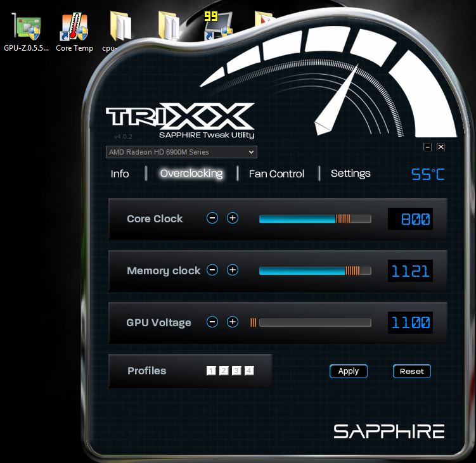The height and width of the screenshot is (463, 476).
Task: Decrease Core Clock with minus button
Action: pyautogui.click(x=213, y=218)
